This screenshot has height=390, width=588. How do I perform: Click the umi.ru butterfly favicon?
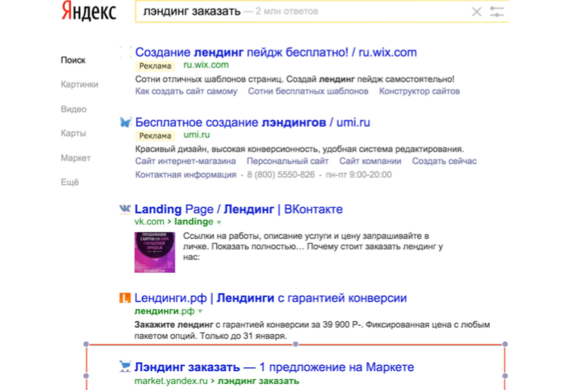[x=125, y=122]
